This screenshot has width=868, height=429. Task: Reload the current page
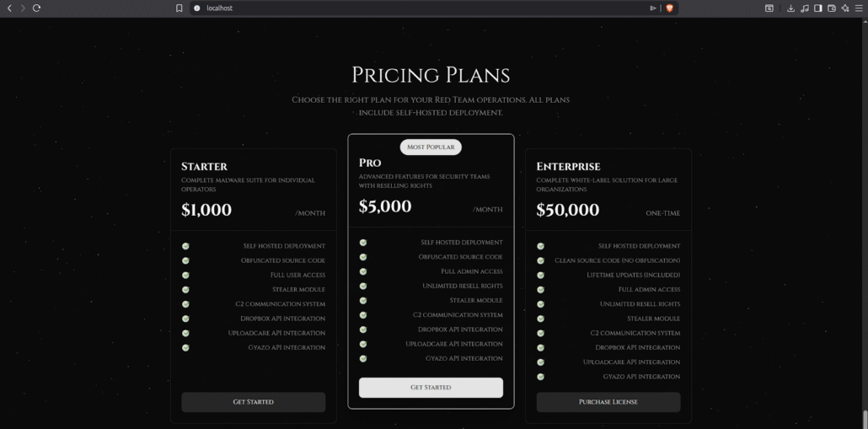click(x=36, y=8)
